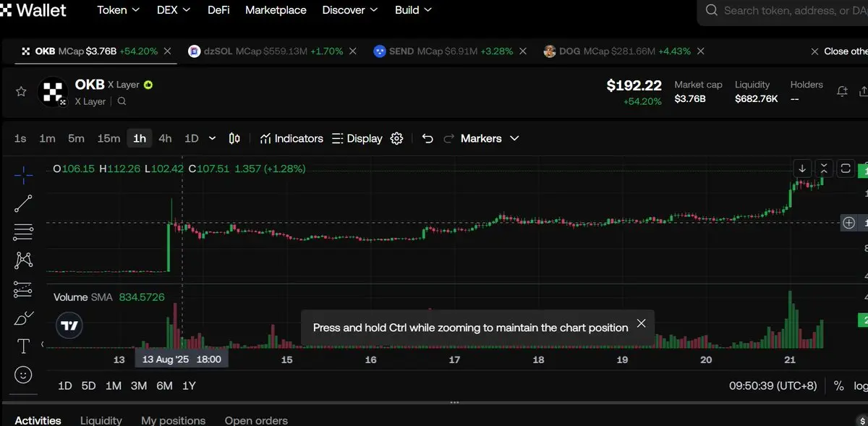Viewport: 868px width, 426px height.
Task: Click the plus icon on price axis
Action: point(849,223)
